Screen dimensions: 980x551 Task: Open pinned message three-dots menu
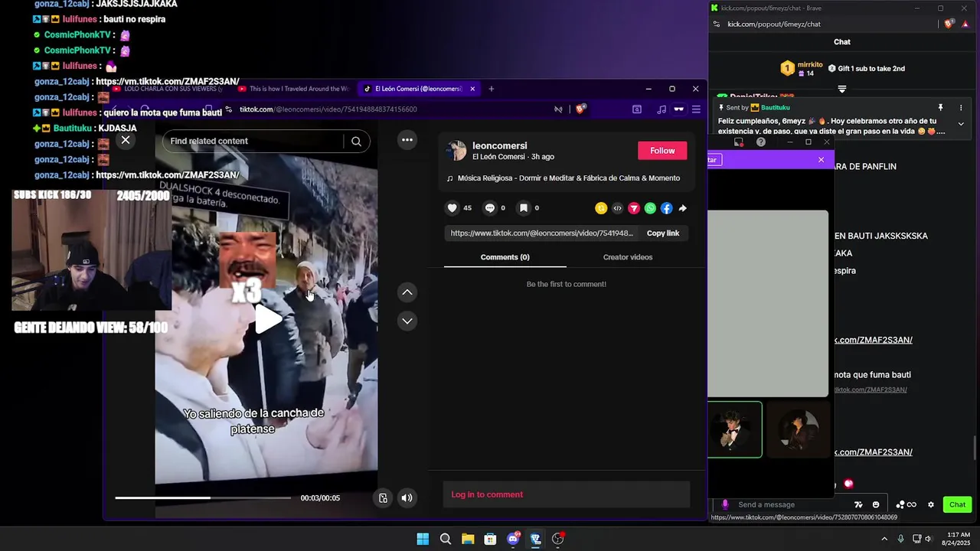click(x=961, y=108)
